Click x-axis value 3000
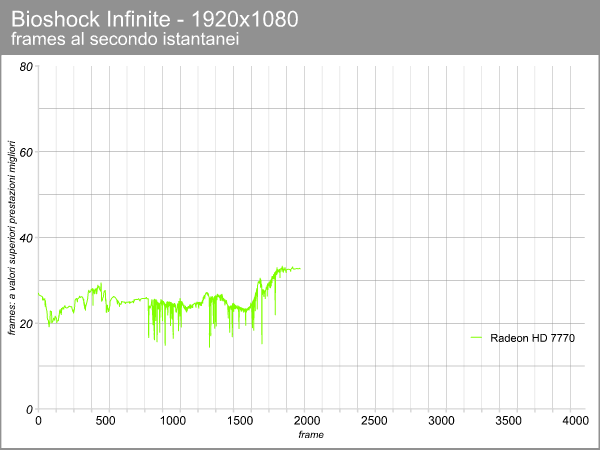600x450 pixels. [441, 421]
